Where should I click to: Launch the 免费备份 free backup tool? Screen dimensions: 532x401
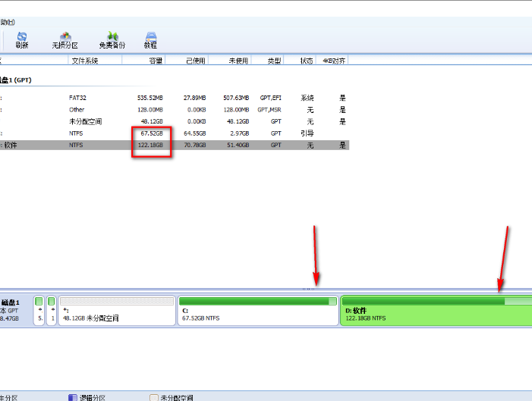point(112,40)
